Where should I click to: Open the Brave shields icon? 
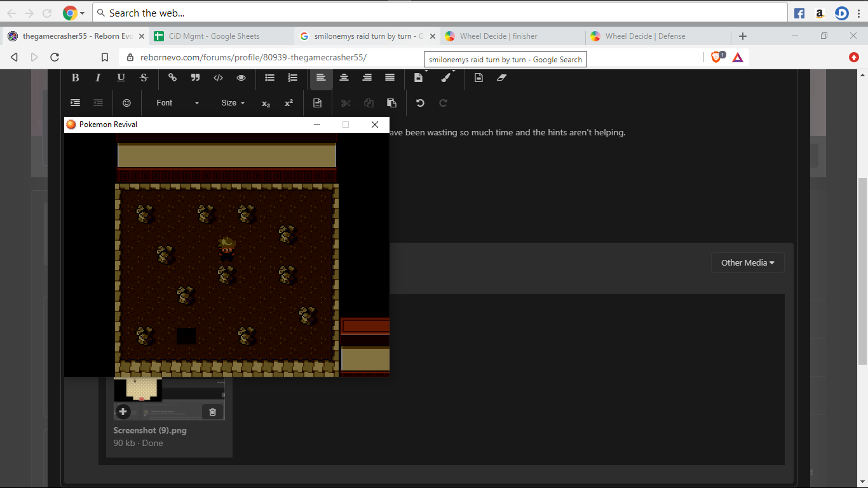click(x=717, y=57)
